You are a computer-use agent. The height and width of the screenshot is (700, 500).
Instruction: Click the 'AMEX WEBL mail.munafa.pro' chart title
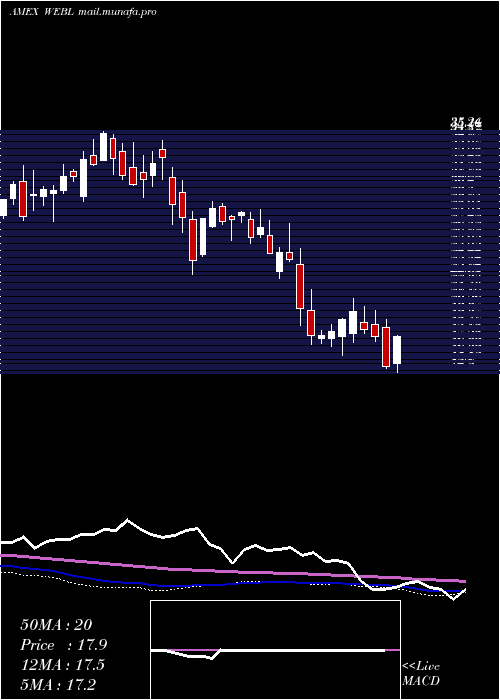pos(83,12)
